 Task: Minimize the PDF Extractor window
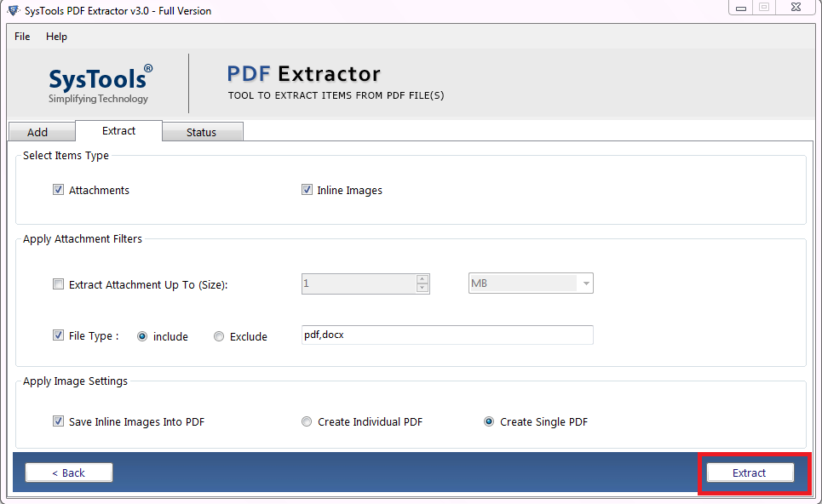[741, 8]
